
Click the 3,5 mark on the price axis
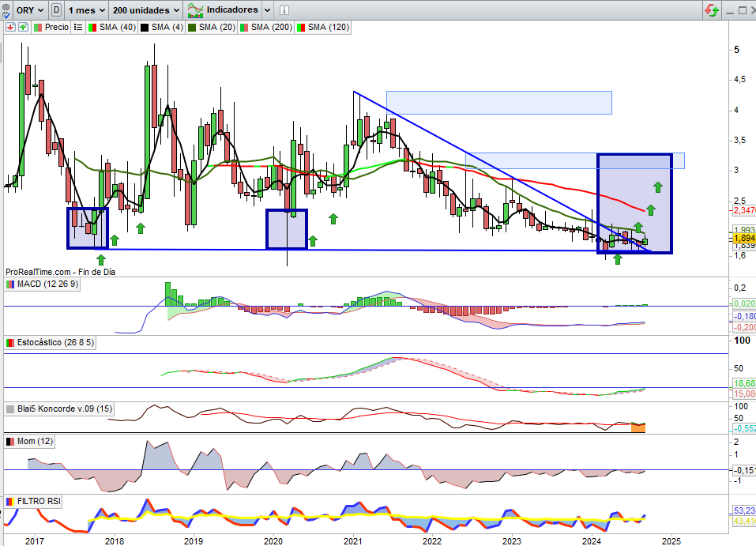739,141
